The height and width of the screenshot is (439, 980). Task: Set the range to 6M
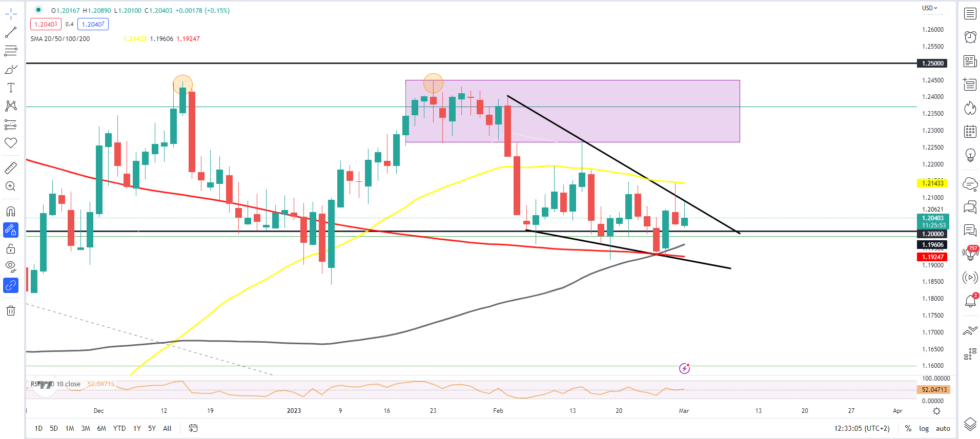coord(101,428)
